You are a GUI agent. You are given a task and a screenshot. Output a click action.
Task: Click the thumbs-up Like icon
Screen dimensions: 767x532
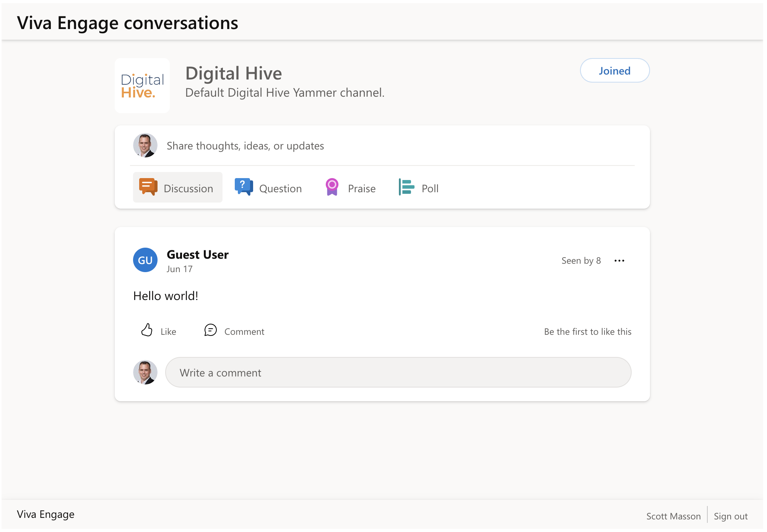147,330
